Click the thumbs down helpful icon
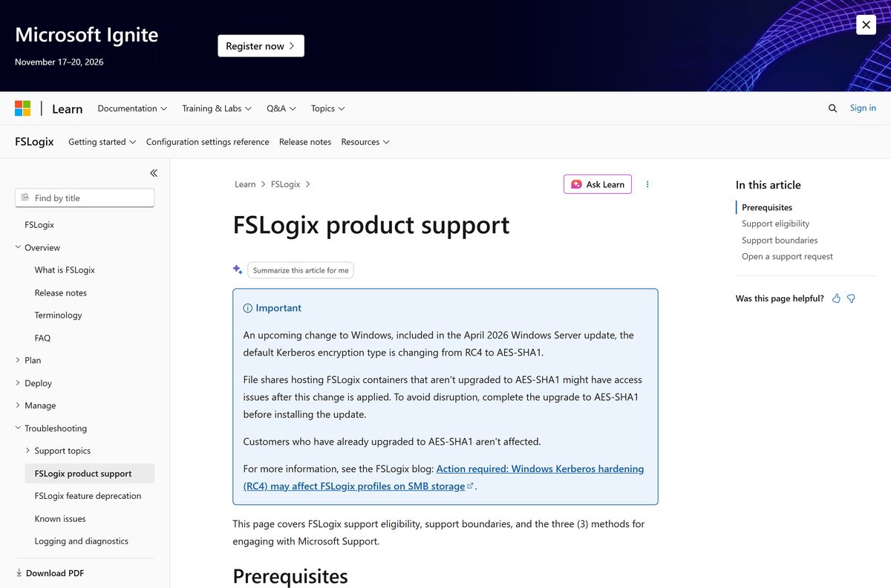Screen dimensions: 891x588 (852, 298)
